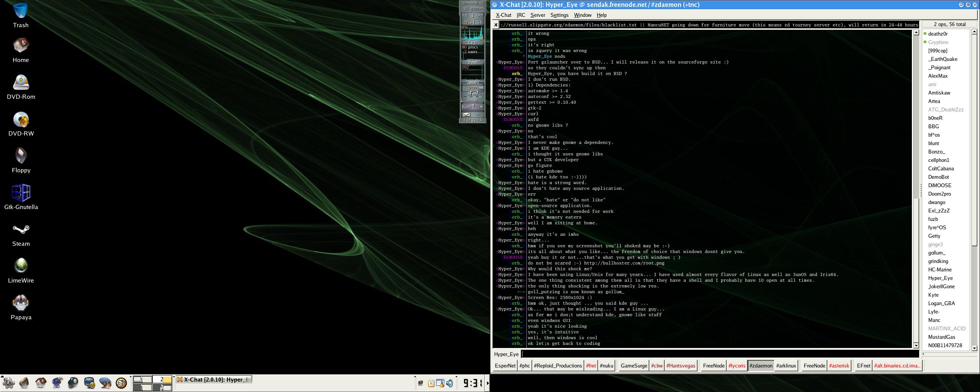Select user deathz0r in the user list
This screenshot has height=392, width=980.
[x=937, y=34]
